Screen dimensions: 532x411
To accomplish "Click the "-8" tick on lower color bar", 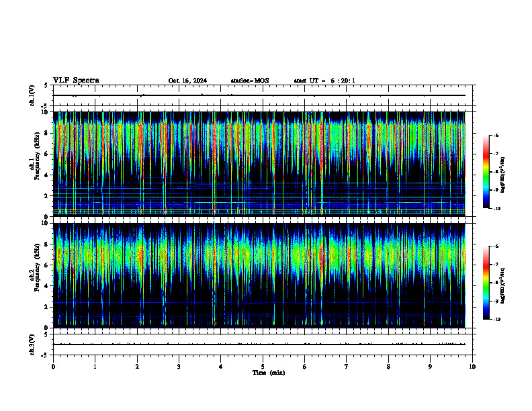I will click(x=496, y=283).
